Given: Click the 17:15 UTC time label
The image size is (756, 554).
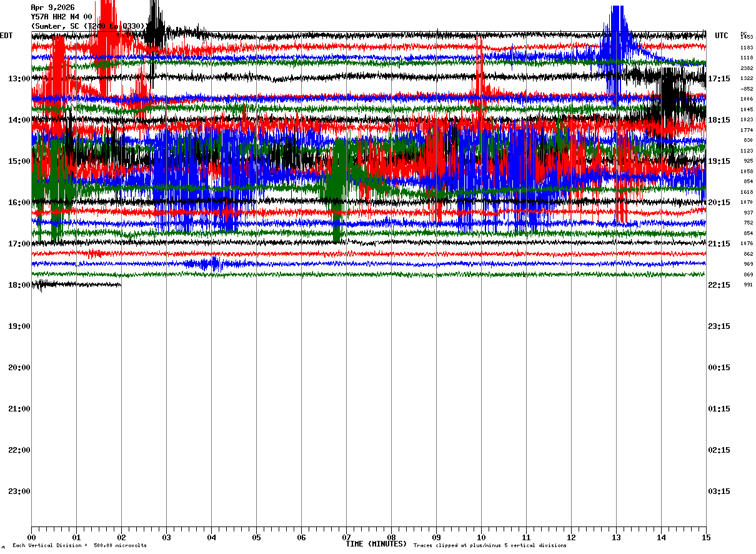Looking at the screenshot, I should coord(720,79).
